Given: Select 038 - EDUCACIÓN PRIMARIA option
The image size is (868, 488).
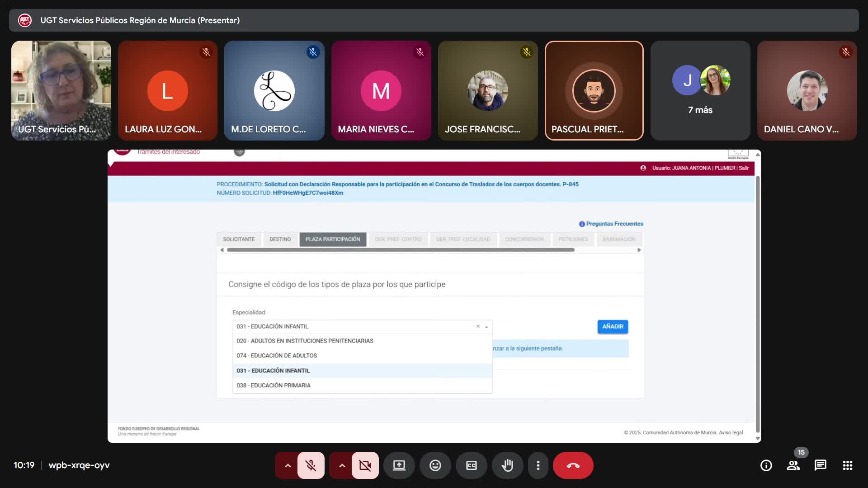Looking at the screenshot, I should pos(274,385).
